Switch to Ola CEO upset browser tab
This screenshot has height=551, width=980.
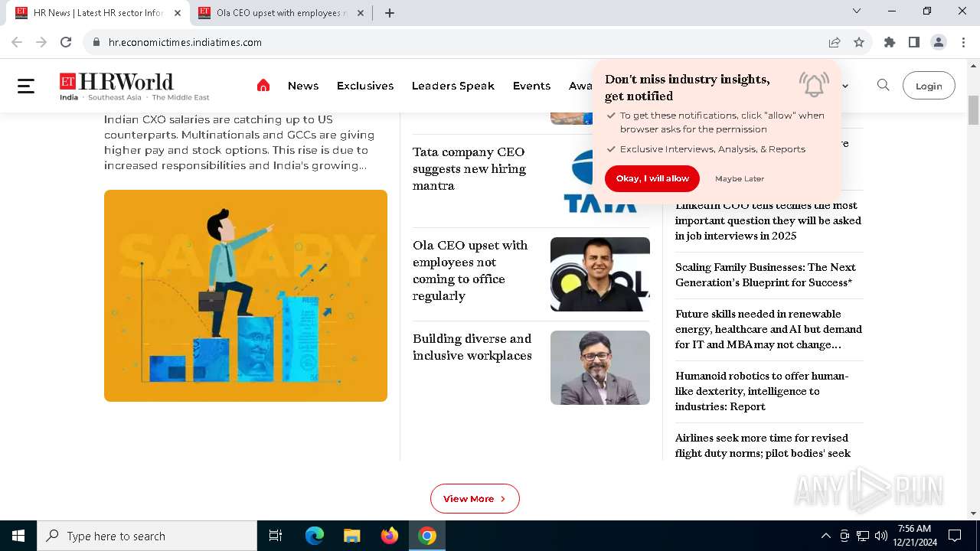click(280, 13)
